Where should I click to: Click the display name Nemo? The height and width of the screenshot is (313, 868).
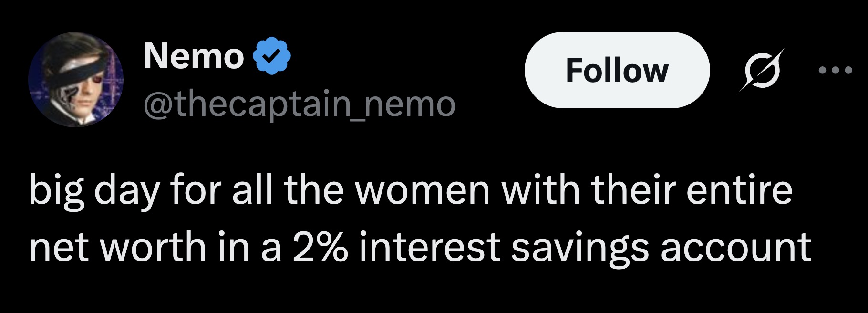click(194, 56)
